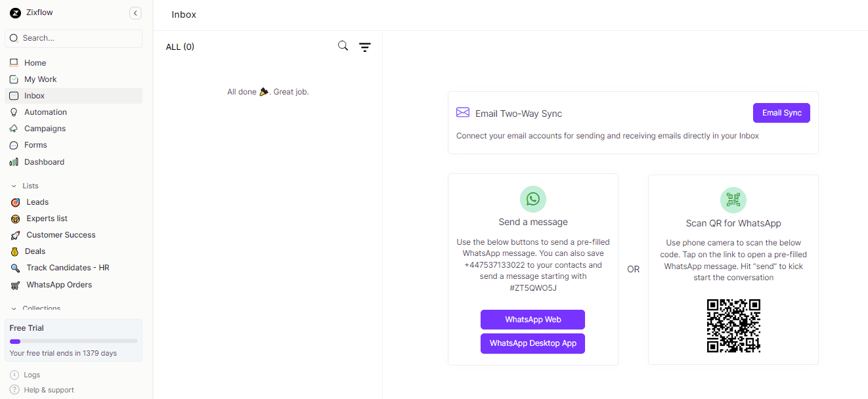Expand the Collections group
868x399 pixels.
(x=14, y=308)
